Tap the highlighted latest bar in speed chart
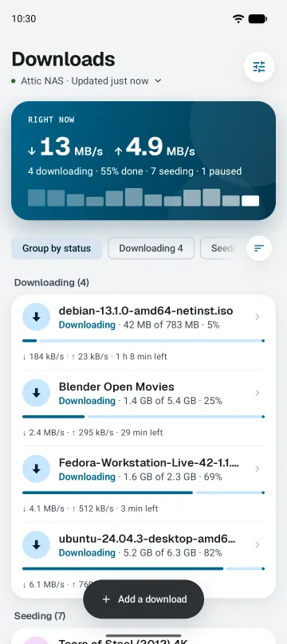 [x=250, y=201]
